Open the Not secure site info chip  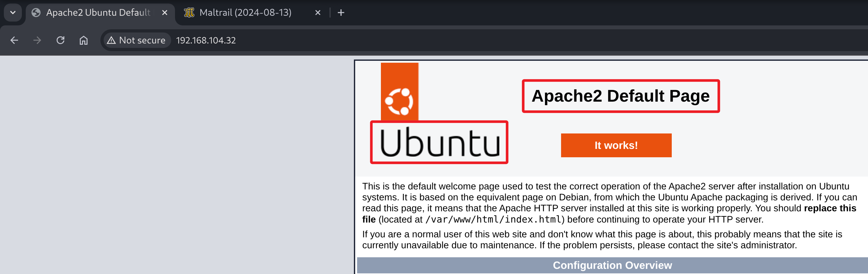tap(136, 41)
